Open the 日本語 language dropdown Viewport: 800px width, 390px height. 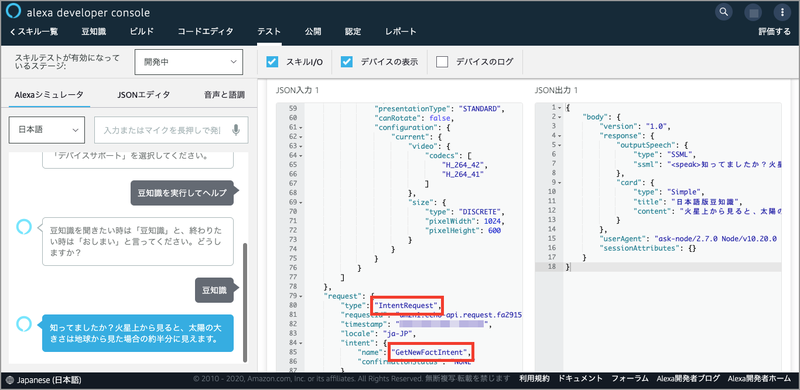click(46, 130)
